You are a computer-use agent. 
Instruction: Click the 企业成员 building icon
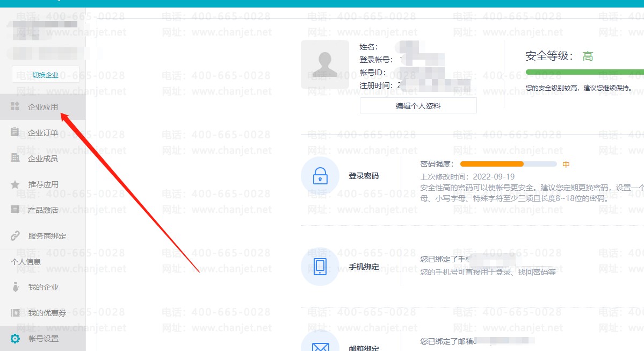[x=15, y=158]
